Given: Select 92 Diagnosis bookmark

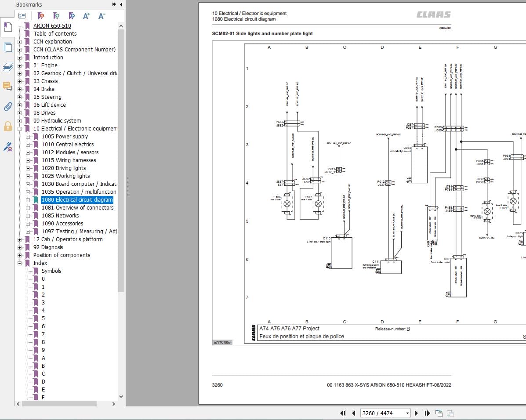Looking at the screenshot, I should tap(48, 247).
